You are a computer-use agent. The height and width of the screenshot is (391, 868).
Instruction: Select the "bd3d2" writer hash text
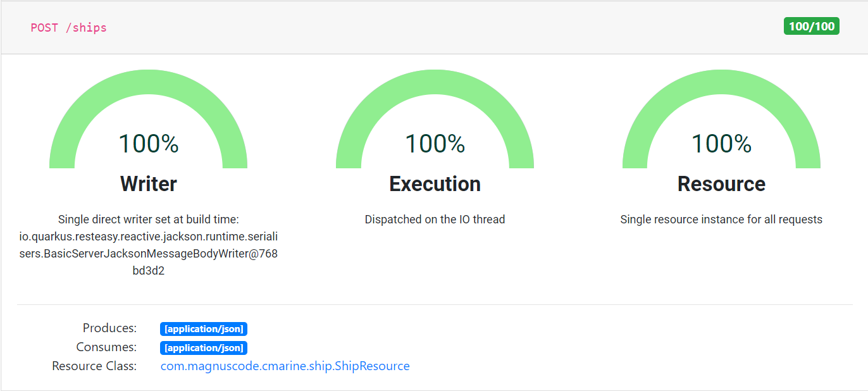(149, 271)
